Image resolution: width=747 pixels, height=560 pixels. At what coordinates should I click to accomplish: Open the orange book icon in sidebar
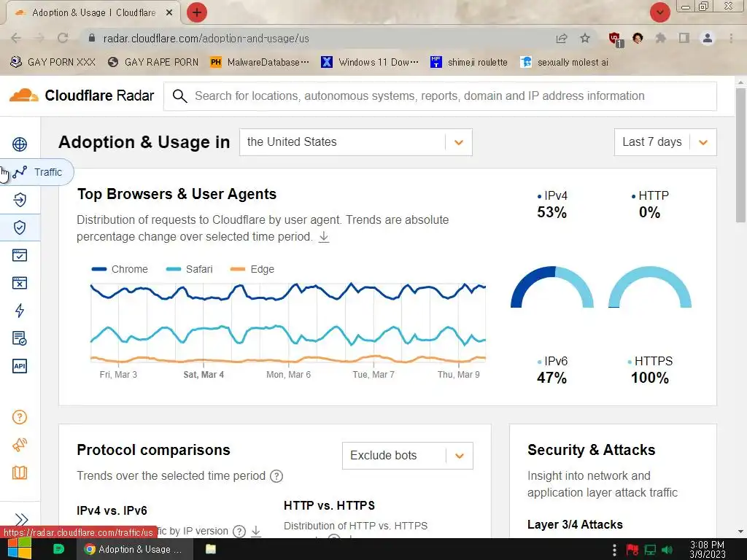[x=20, y=472]
